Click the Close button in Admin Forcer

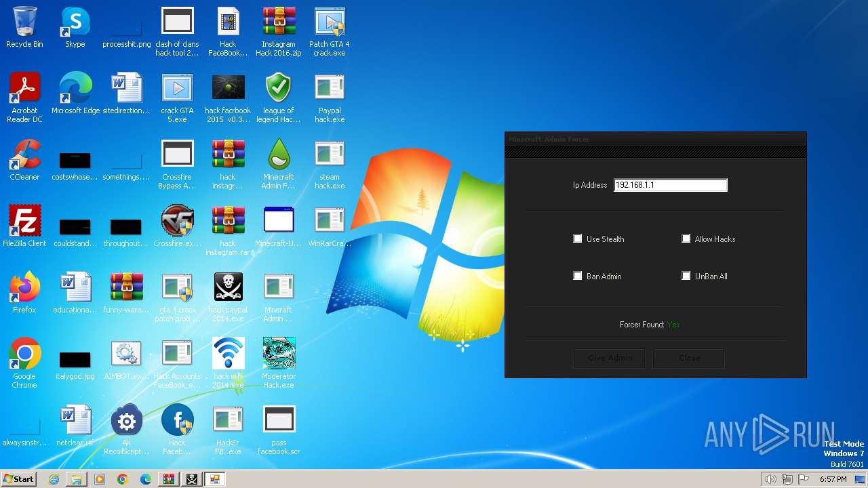click(x=689, y=358)
